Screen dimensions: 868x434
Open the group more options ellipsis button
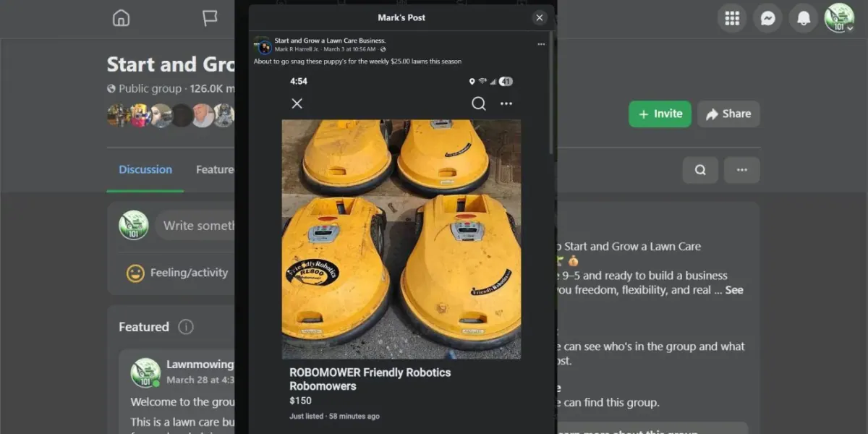coord(741,170)
